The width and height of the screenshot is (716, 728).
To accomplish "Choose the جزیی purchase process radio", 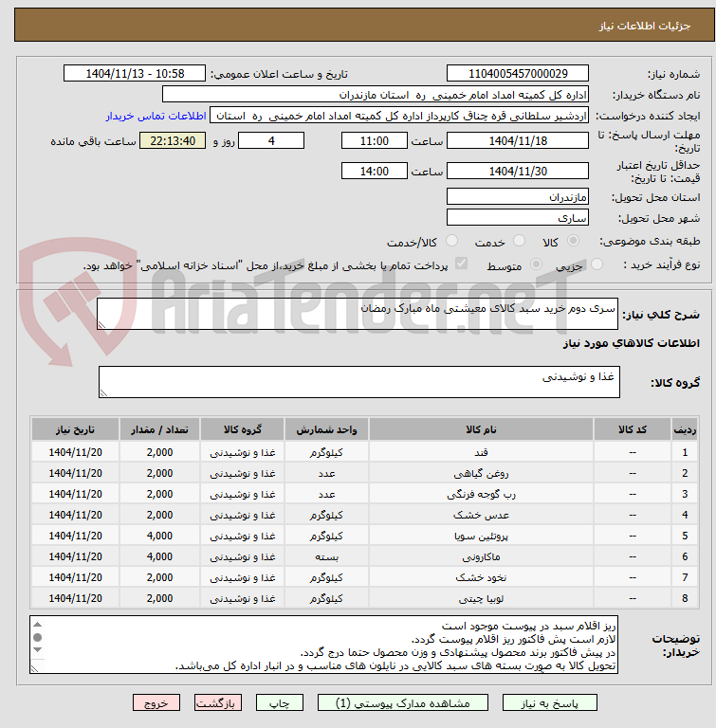I will click(x=597, y=264).
